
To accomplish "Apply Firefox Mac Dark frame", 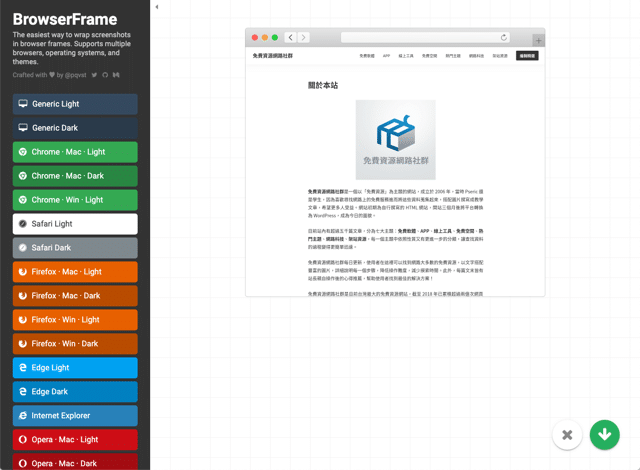I will (75, 296).
